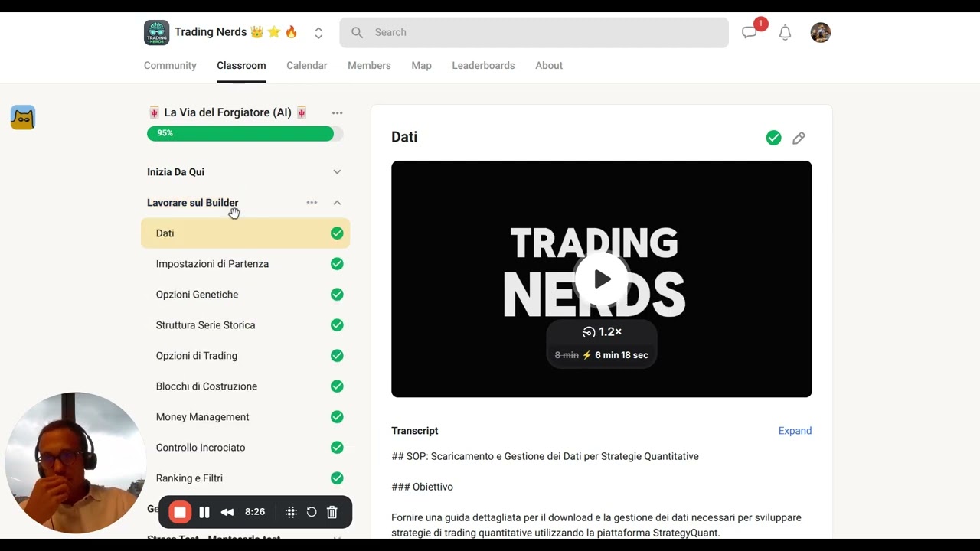The height and width of the screenshot is (551, 980).
Task: Open the Money Management lesson
Action: (202, 417)
